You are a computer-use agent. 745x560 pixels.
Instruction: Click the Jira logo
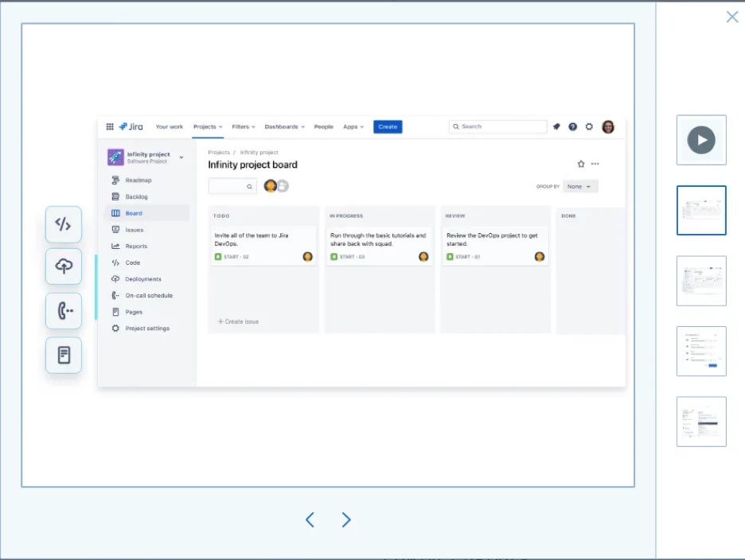tap(131, 126)
